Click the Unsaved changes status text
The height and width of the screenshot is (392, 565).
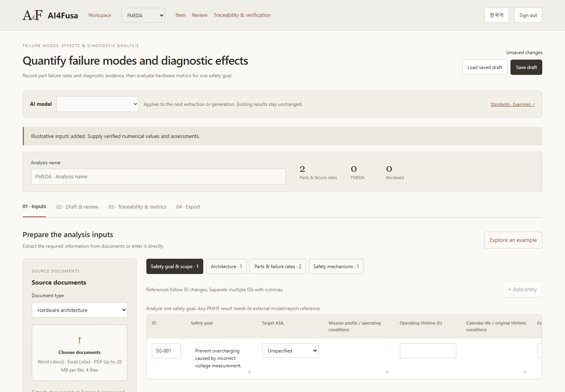coord(524,53)
